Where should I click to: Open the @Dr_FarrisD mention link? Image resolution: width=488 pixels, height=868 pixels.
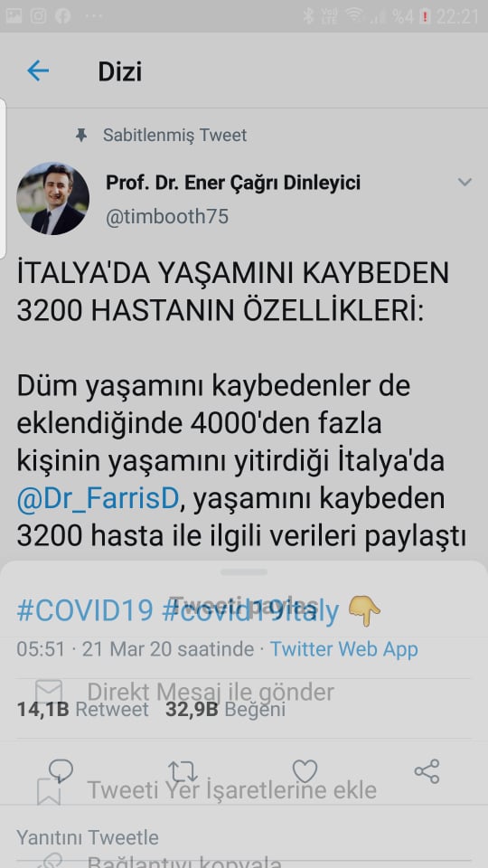(98, 498)
